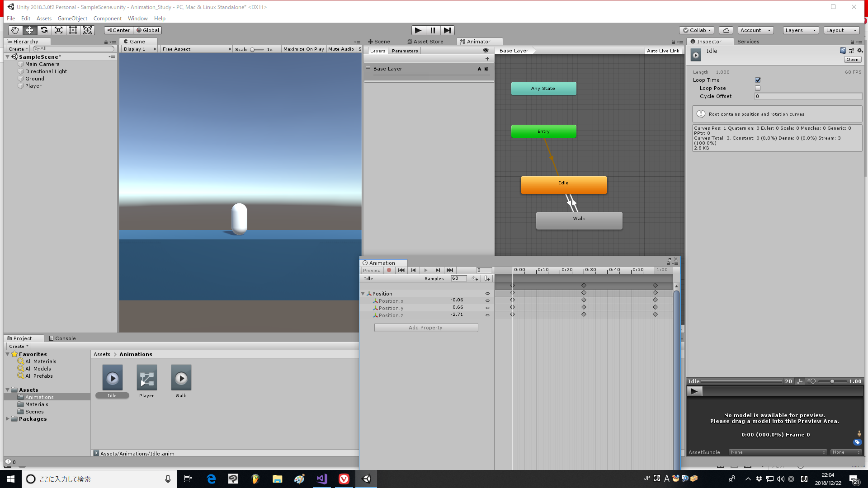Select the Move tool in the toolbar
Viewport: 868px width, 488px height.
pyautogui.click(x=29, y=30)
